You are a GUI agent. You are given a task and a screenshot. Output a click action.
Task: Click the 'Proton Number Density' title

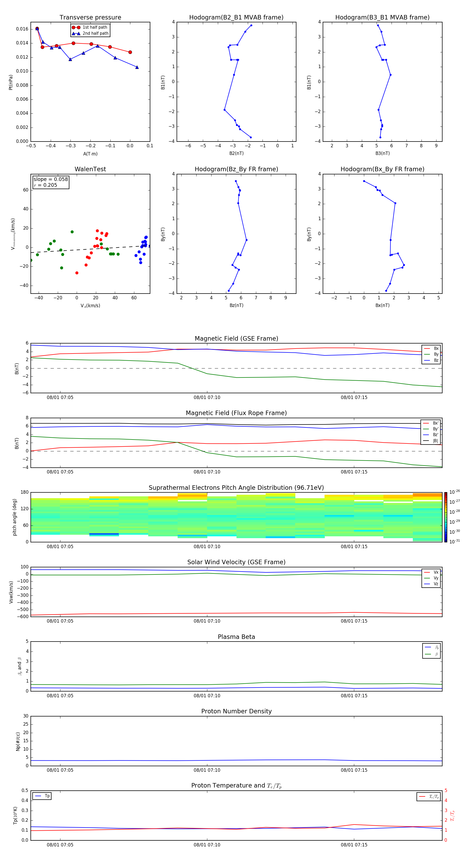236,711
